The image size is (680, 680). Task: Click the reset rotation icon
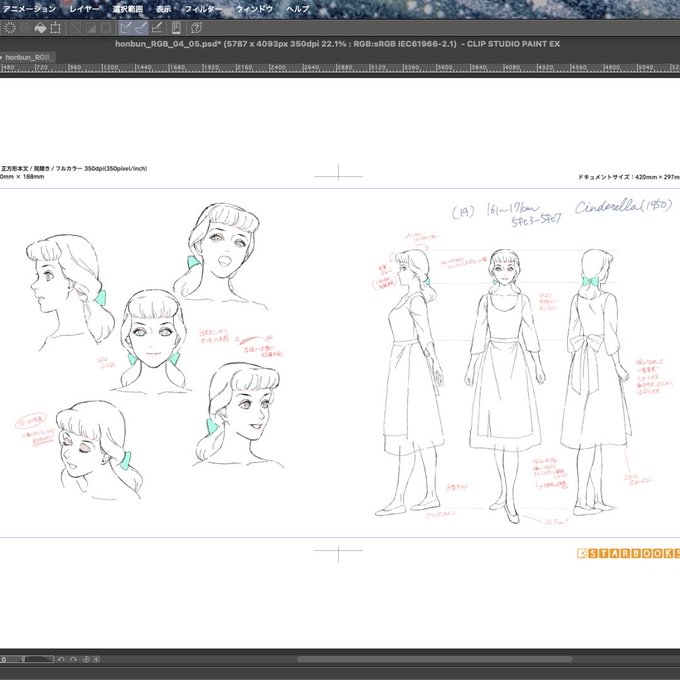pos(86,659)
